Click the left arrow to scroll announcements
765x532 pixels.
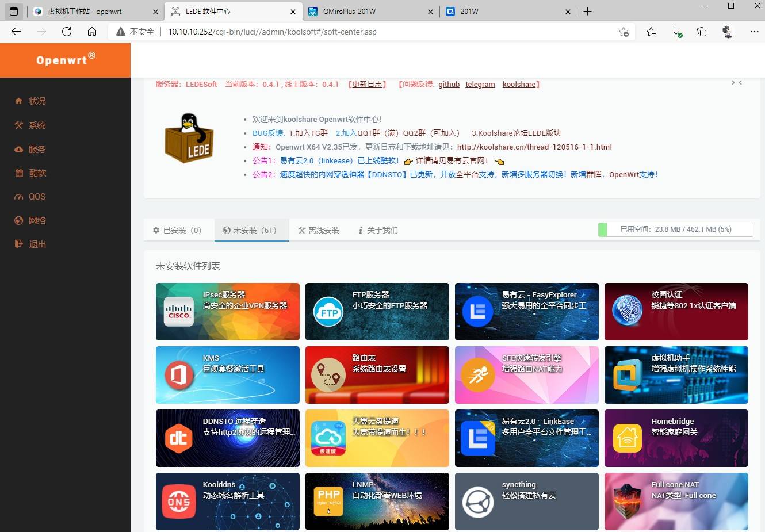pos(740,82)
